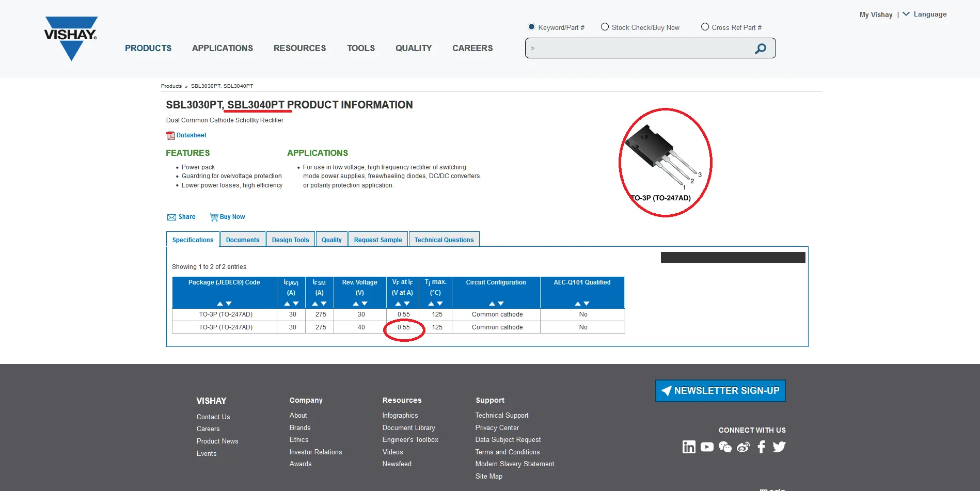Switch to the Request Sample tab
Image resolution: width=980 pixels, height=491 pixels.
tap(378, 240)
